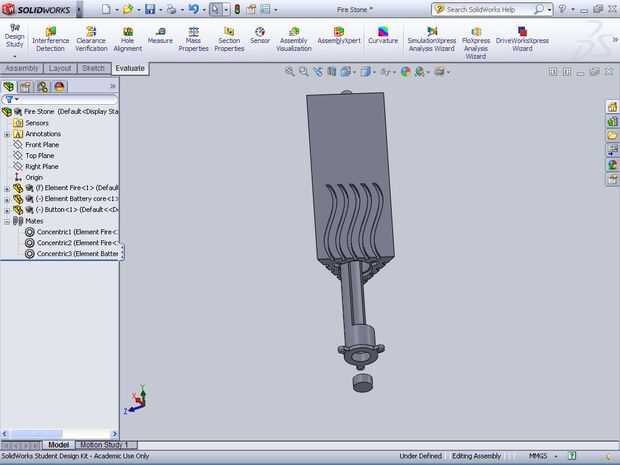Collapse the Mates folder
Image resolution: width=620 pixels, height=465 pixels.
(x=7, y=221)
